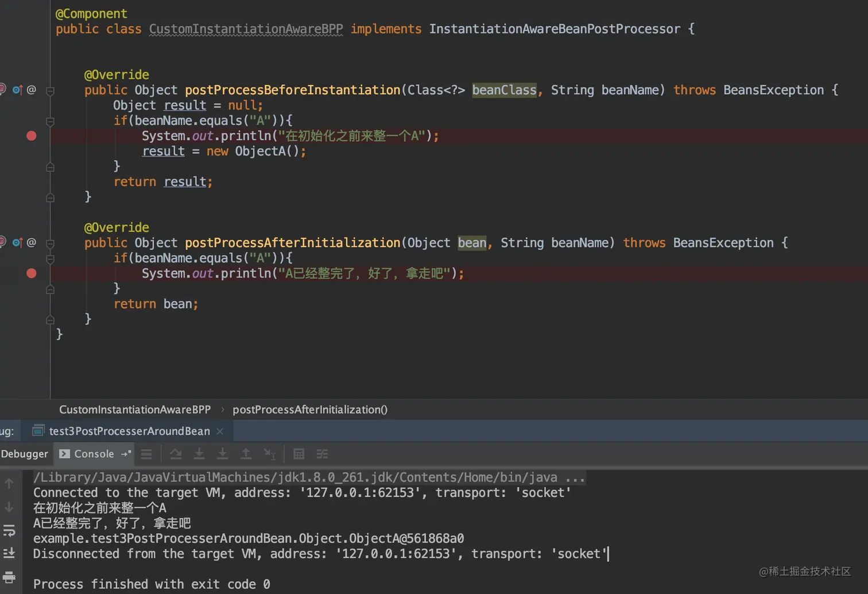868x594 pixels.
Task: Click the Force Step Into debugger icon
Action: coord(222,454)
